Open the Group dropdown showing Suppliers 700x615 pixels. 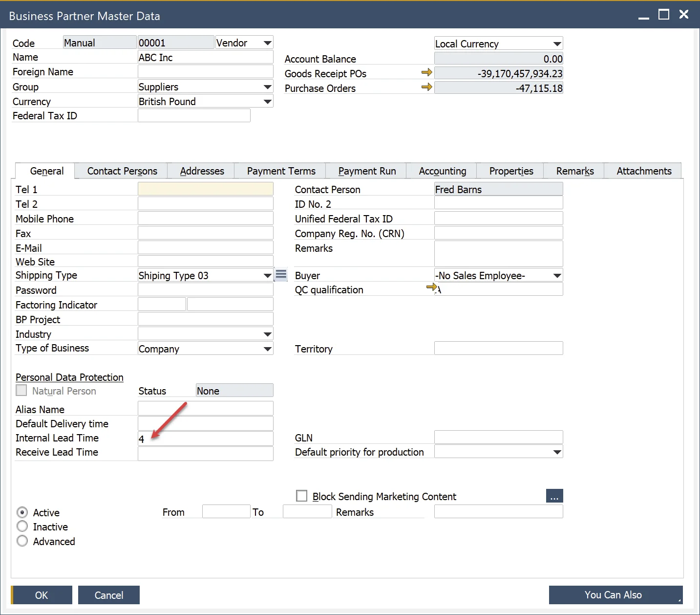[x=267, y=87]
